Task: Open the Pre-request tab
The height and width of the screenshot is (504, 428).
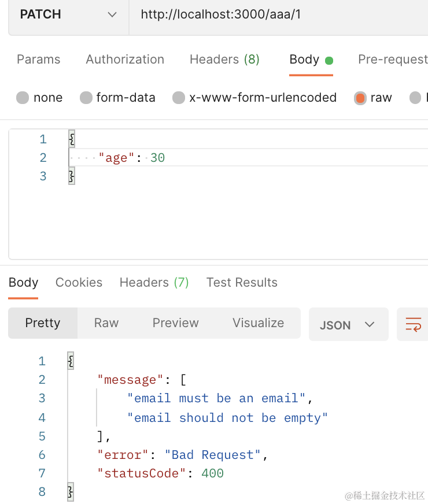Action: click(x=392, y=60)
